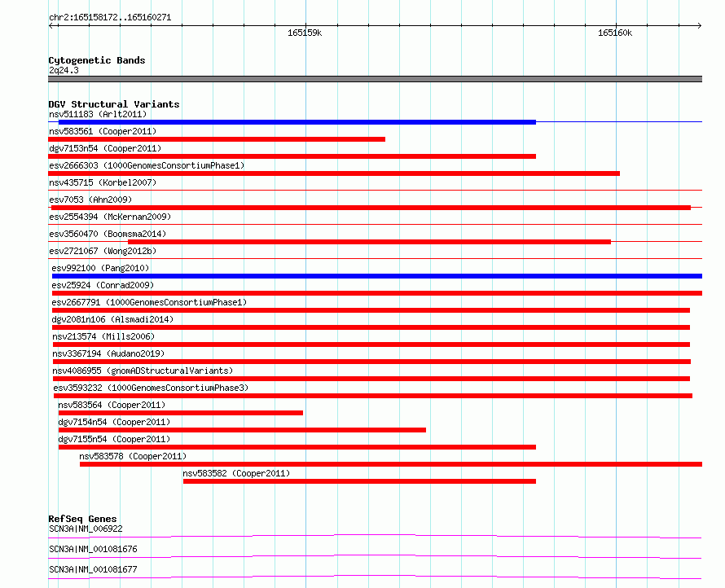
Task: Open the esv2554394 (McKernan2009) label
Action: (110, 217)
